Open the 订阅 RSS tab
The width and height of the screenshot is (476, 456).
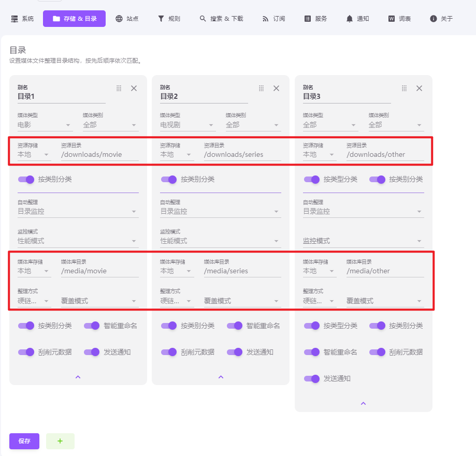click(273, 19)
